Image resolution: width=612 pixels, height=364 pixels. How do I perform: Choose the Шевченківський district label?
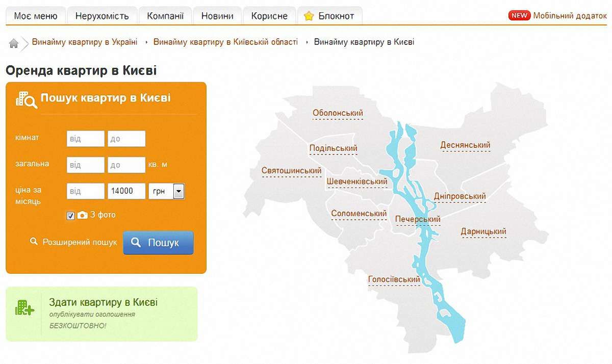coord(357,181)
